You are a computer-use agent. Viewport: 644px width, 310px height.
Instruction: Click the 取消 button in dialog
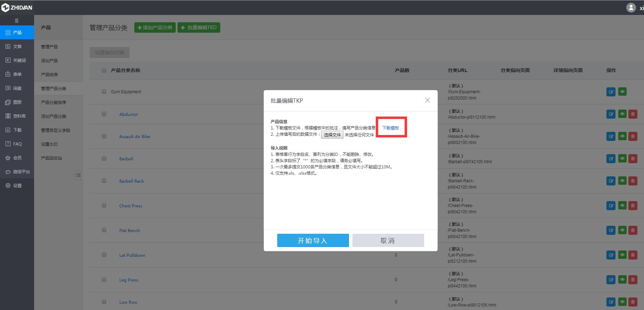(x=388, y=240)
